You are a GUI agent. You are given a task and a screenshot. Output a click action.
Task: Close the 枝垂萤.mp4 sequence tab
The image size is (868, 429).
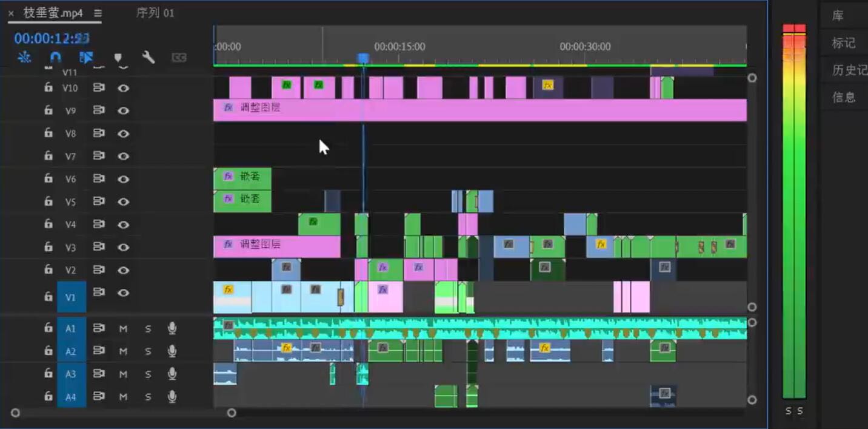pyautogui.click(x=11, y=13)
